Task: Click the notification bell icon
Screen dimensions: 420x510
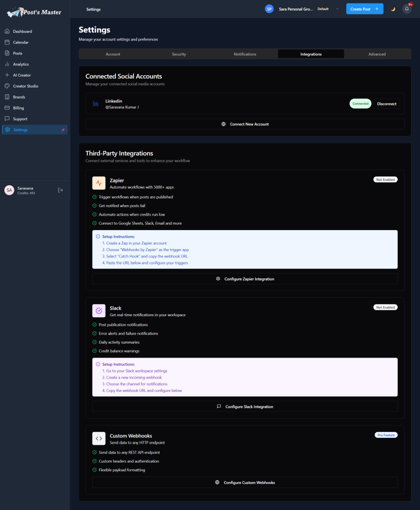Action: [407, 9]
